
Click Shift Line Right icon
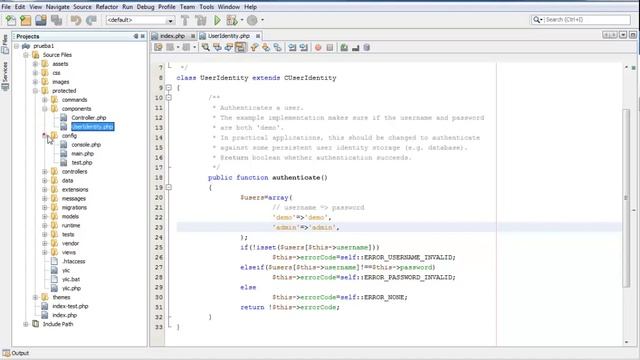tap(304, 47)
